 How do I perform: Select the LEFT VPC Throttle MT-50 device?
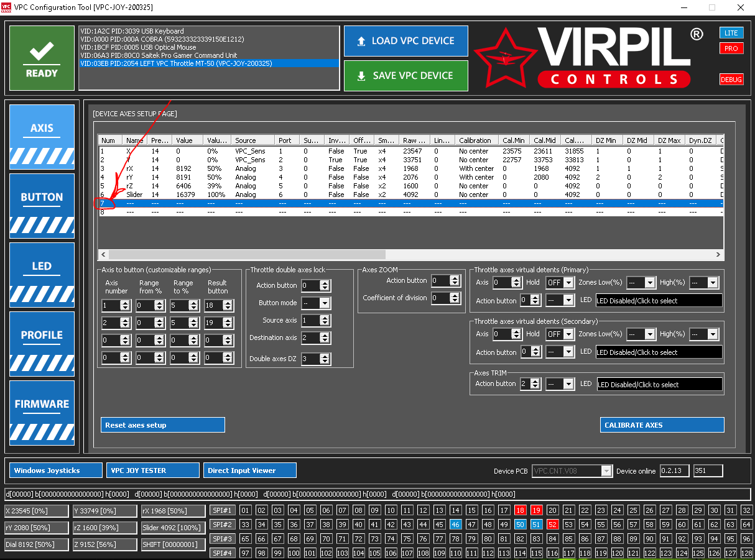pos(209,63)
